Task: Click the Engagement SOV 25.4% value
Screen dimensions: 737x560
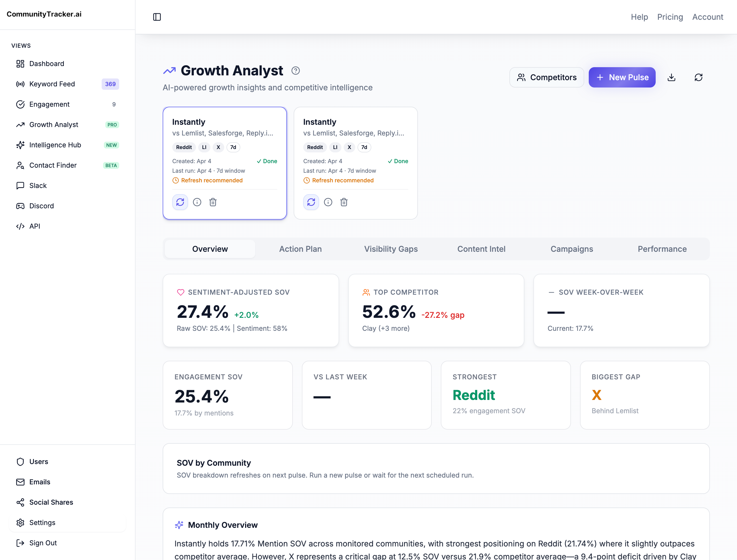Action: (201, 397)
